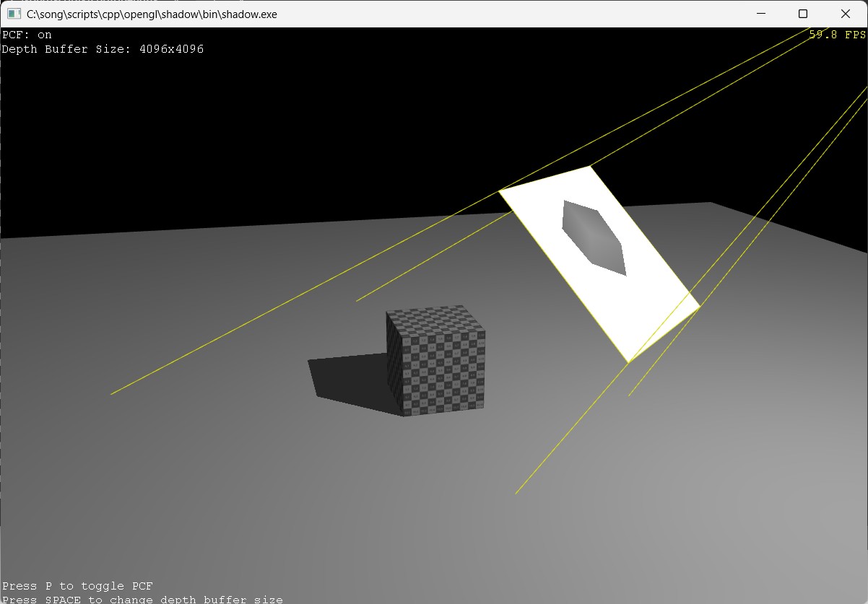Click "Press P to toggle PCF" hint
Viewport: 868px width, 604px height.
(77, 586)
